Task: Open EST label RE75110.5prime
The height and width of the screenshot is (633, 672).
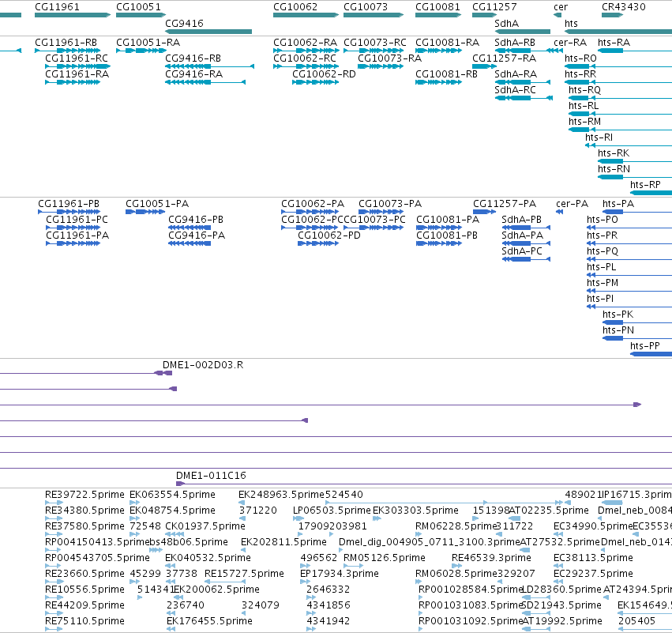Action: point(84,621)
